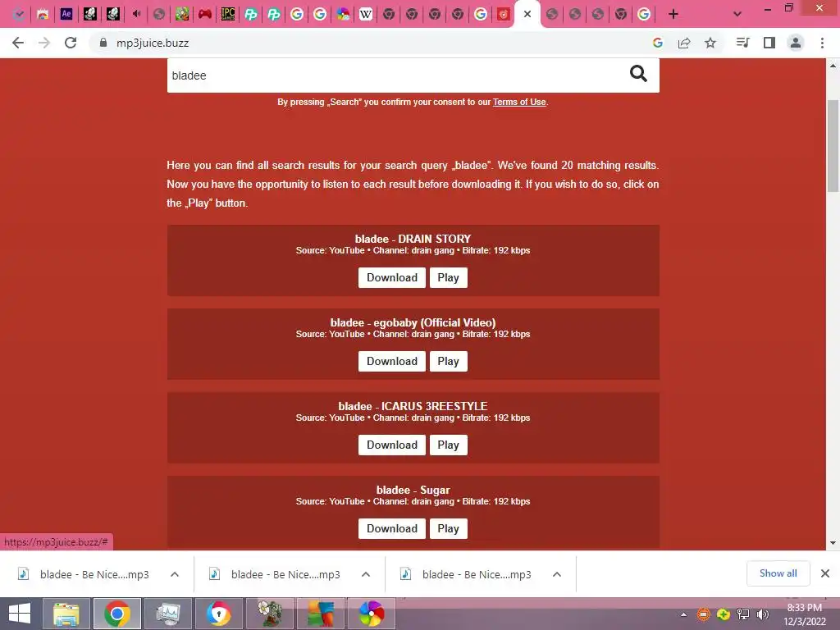Click the magnifier search icon

click(x=638, y=74)
